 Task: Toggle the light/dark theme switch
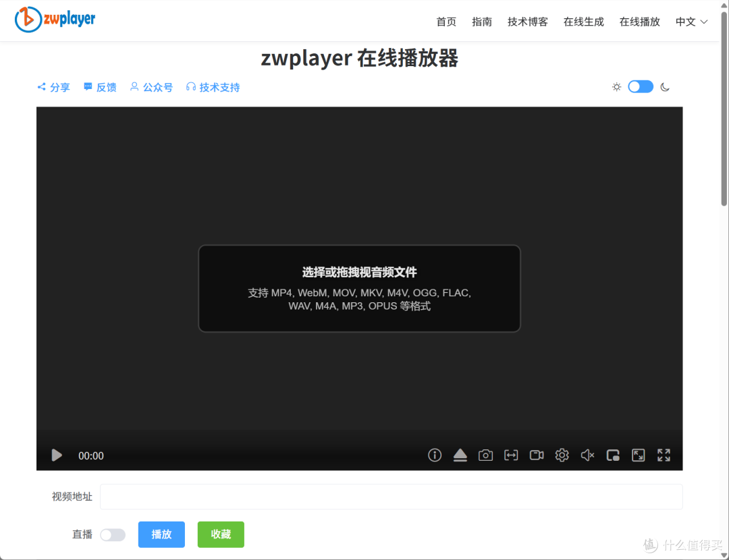(x=641, y=87)
